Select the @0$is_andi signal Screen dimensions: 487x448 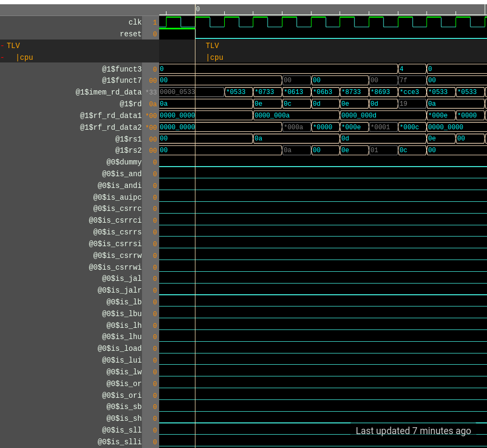pos(120,185)
